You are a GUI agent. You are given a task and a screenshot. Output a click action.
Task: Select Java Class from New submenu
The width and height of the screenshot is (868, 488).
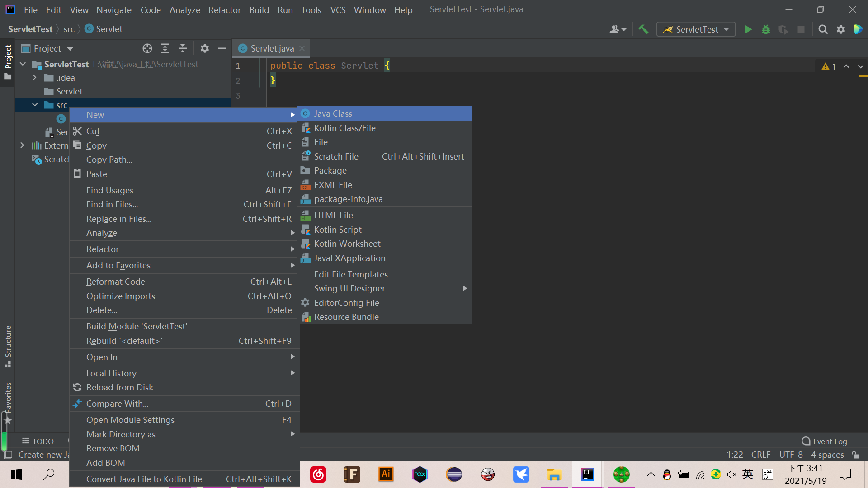pyautogui.click(x=333, y=113)
